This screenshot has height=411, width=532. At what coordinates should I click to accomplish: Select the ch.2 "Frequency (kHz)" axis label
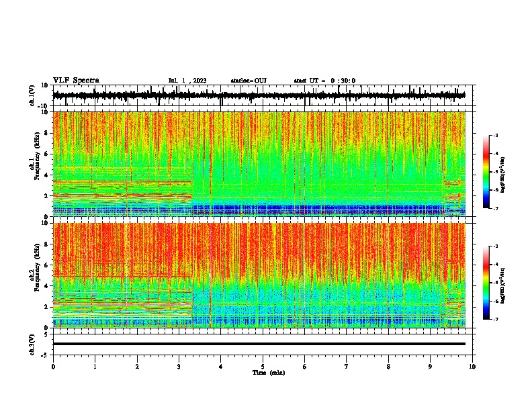point(37,267)
